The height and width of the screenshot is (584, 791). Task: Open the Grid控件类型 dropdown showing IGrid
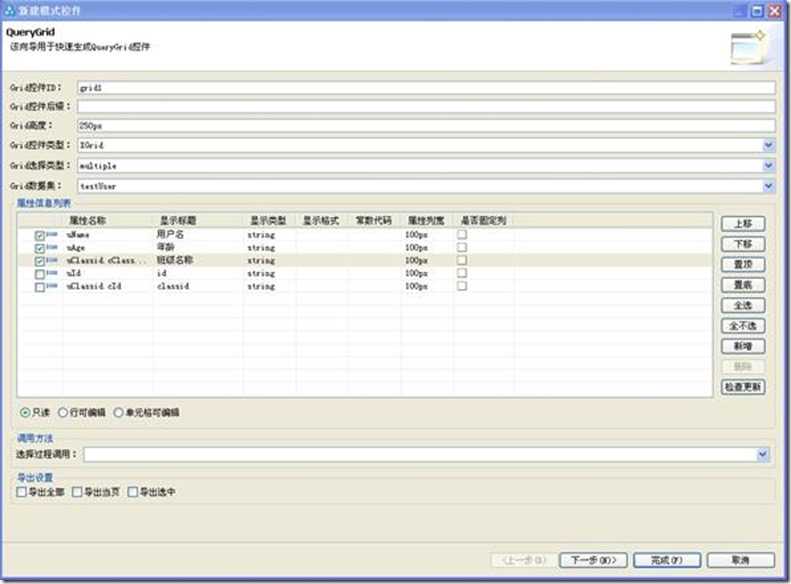click(x=768, y=145)
